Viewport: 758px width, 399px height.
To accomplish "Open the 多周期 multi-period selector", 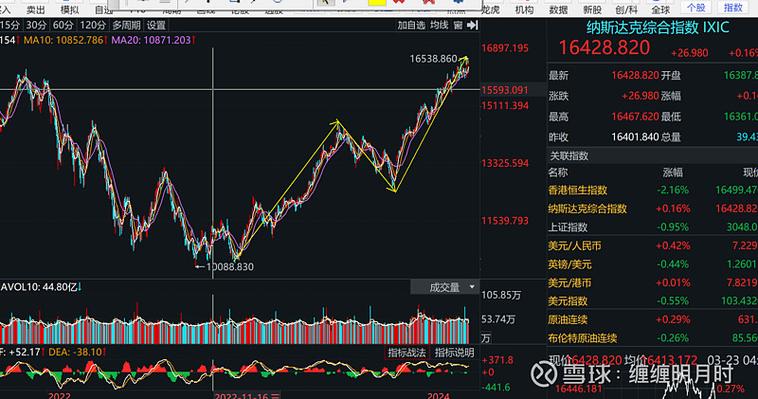I will [x=126, y=25].
